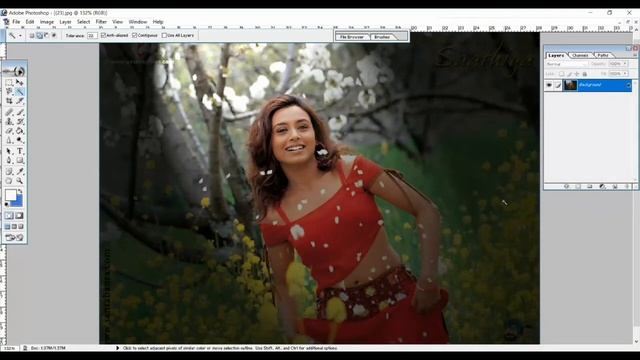Click the zoom percentage field in status bar

[x=10, y=348]
